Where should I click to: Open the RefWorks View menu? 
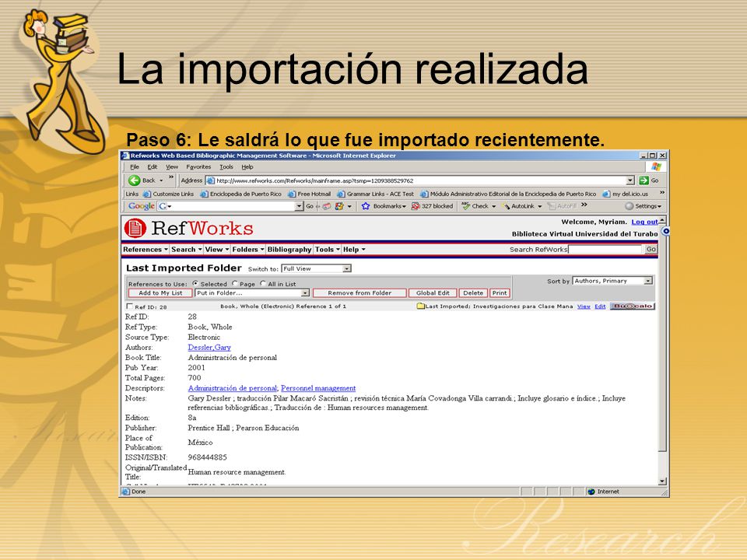point(217,250)
